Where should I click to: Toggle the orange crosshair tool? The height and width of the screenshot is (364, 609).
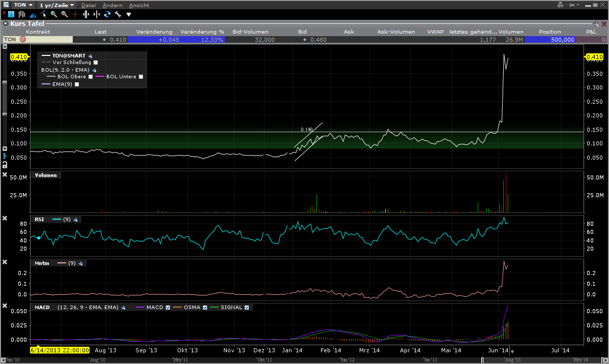point(75,14)
